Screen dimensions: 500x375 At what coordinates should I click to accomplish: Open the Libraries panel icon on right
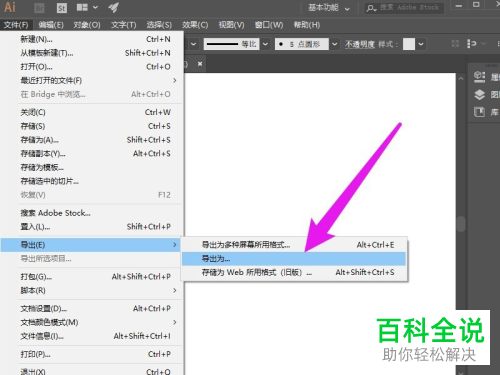[479, 112]
